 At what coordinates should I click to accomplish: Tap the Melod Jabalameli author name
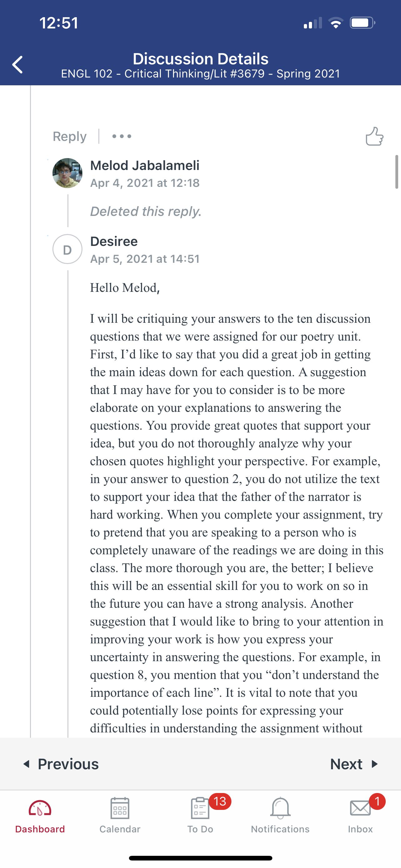tap(145, 166)
